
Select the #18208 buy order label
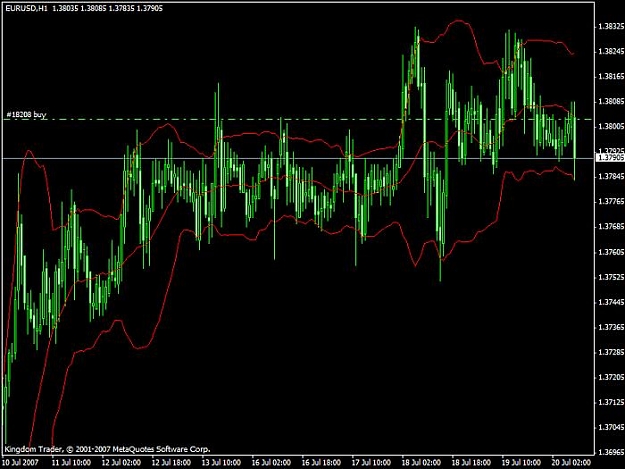click(26, 115)
